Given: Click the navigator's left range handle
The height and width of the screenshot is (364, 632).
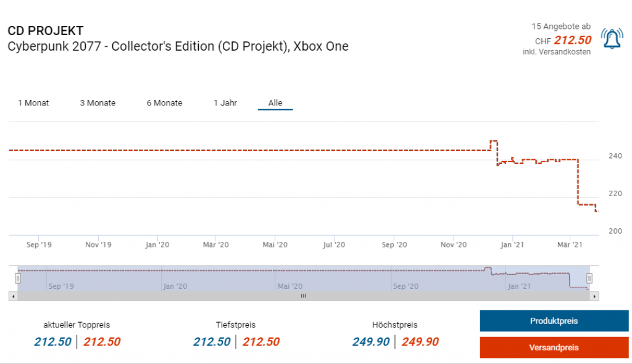Looking at the screenshot, I should (x=18, y=278).
